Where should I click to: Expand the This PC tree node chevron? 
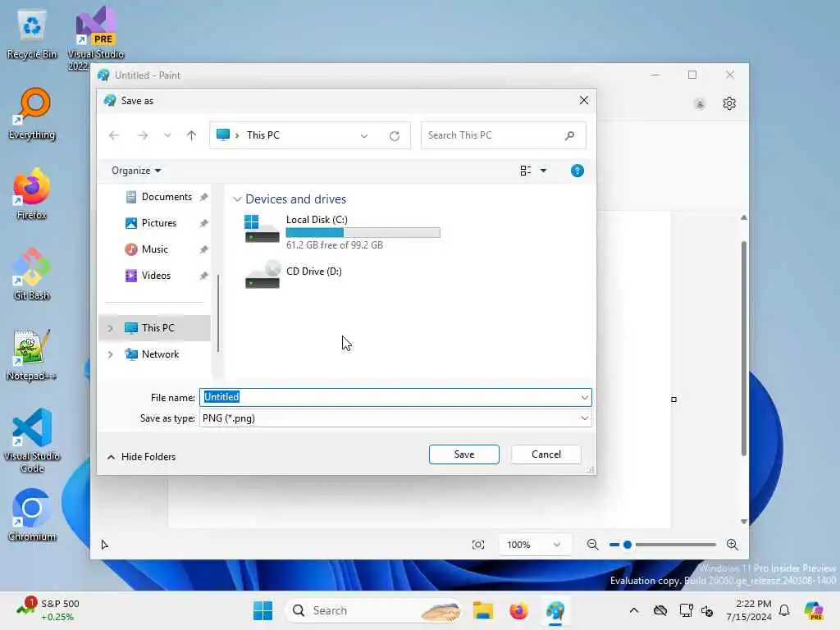tap(111, 328)
